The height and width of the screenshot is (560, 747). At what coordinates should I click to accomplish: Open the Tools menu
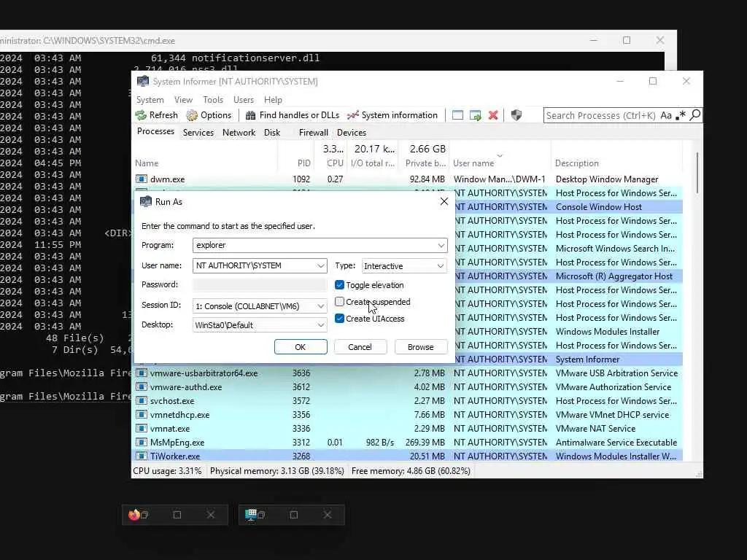[x=213, y=99]
